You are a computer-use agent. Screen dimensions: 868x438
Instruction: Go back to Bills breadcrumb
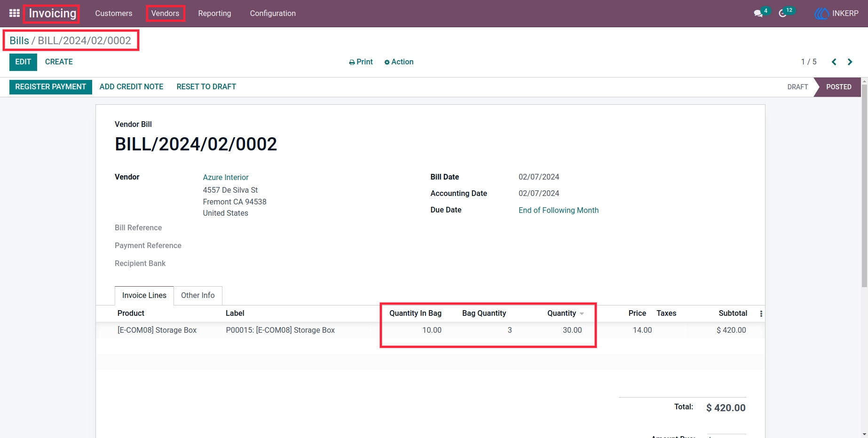point(19,41)
